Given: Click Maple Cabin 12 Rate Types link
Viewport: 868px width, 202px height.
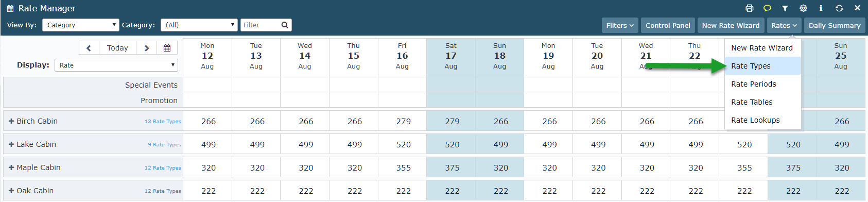Looking at the screenshot, I should coord(163,168).
